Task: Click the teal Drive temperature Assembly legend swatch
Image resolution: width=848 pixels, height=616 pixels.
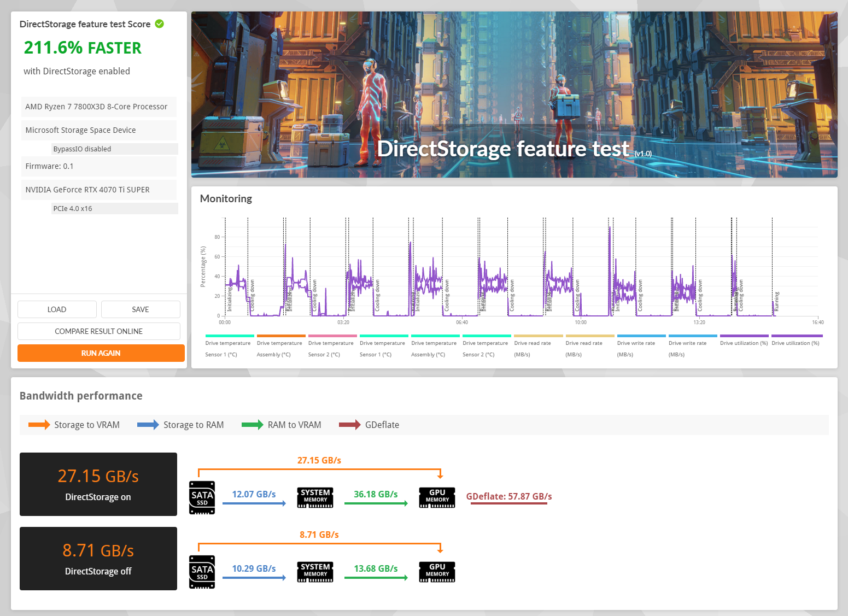Action: [x=436, y=336]
